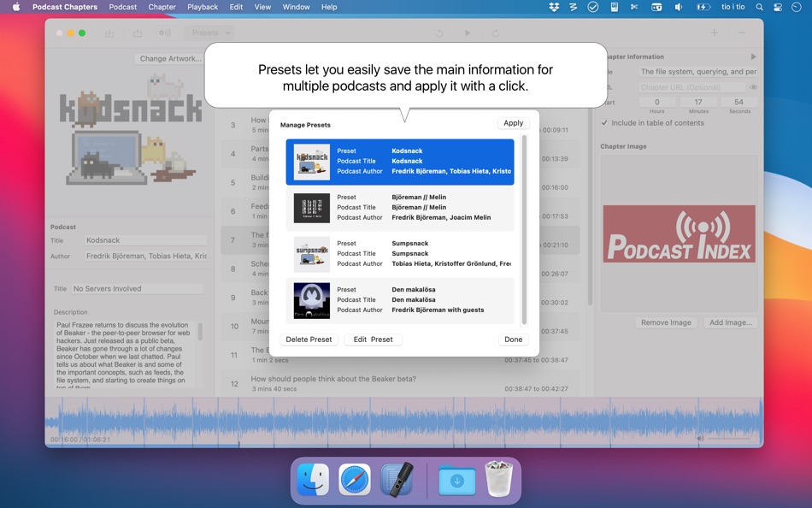Click the Edit Preset button
812x508 pixels.
(x=373, y=340)
